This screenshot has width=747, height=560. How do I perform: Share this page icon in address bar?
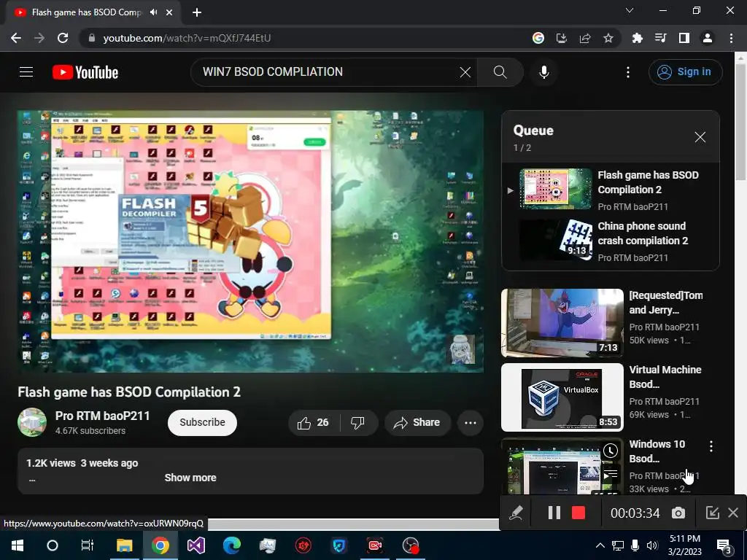[x=585, y=38]
